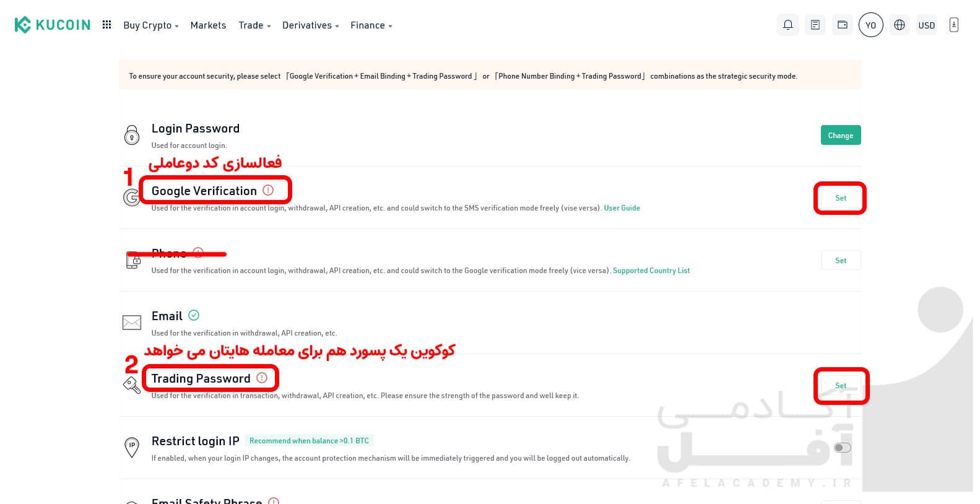This screenshot has height=504, width=980.
Task: Open the apps grid menu icon
Action: pyautogui.click(x=106, y=25)
